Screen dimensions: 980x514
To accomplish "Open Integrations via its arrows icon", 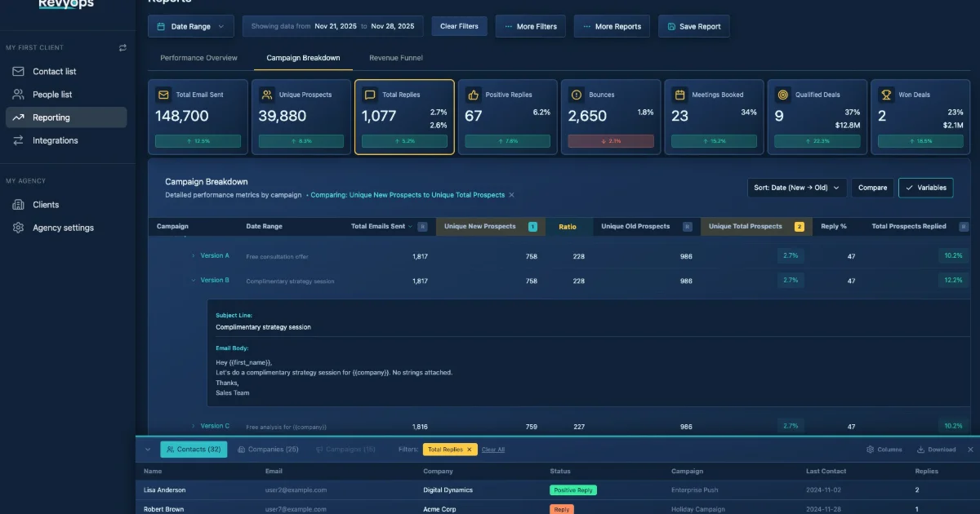I will point(18,140).
